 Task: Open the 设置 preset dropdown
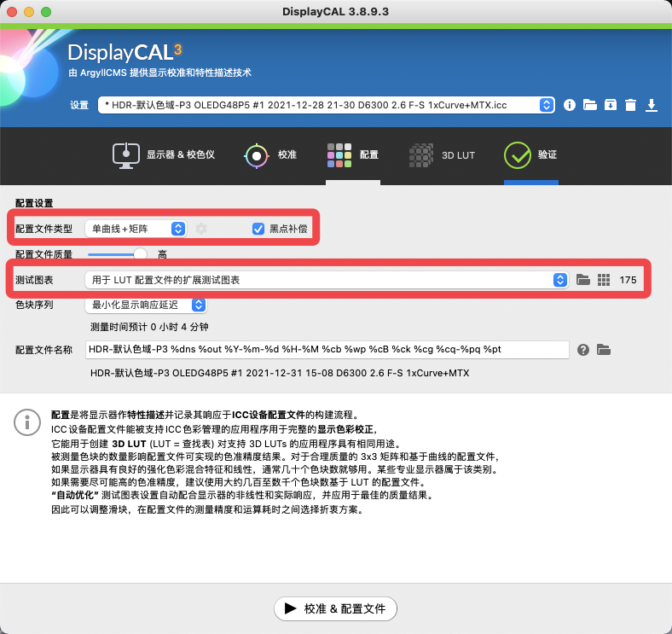326,105
